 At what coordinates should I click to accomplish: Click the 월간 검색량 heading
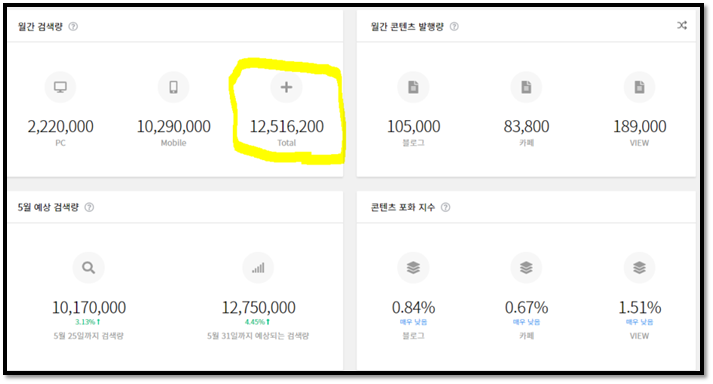40,26
